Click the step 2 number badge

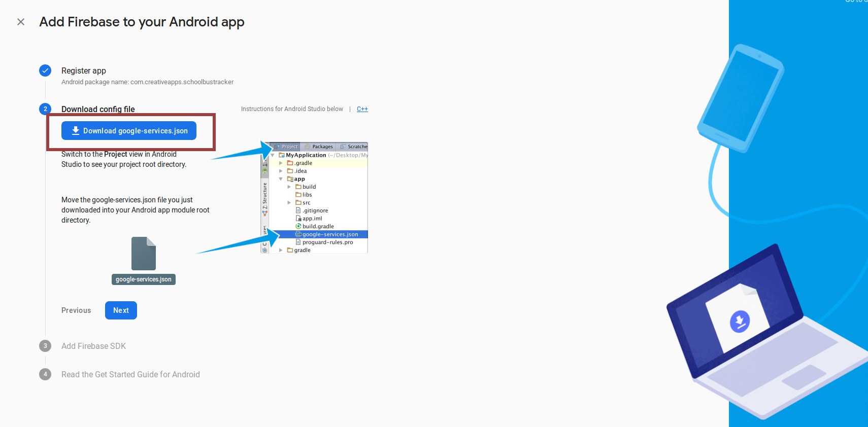click(x=45, y=109)
